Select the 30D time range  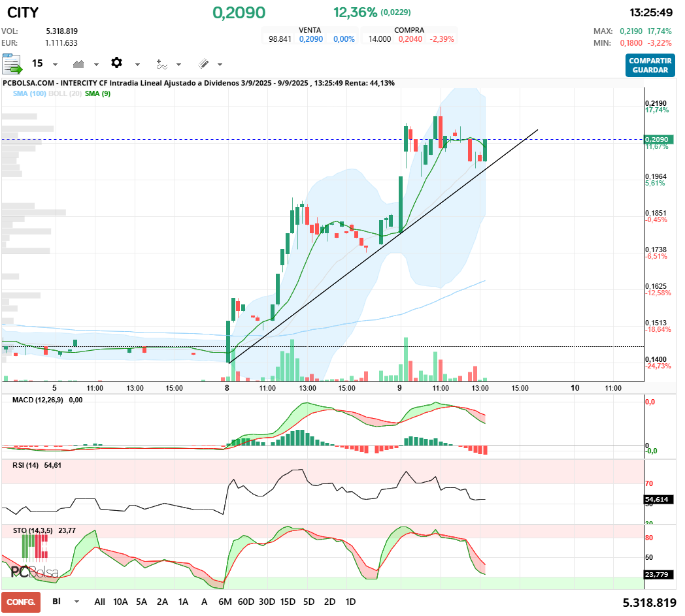(267, 602)
